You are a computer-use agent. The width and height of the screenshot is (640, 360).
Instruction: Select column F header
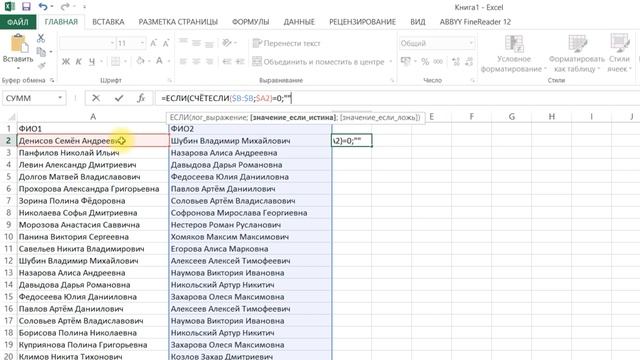(471, 117)
